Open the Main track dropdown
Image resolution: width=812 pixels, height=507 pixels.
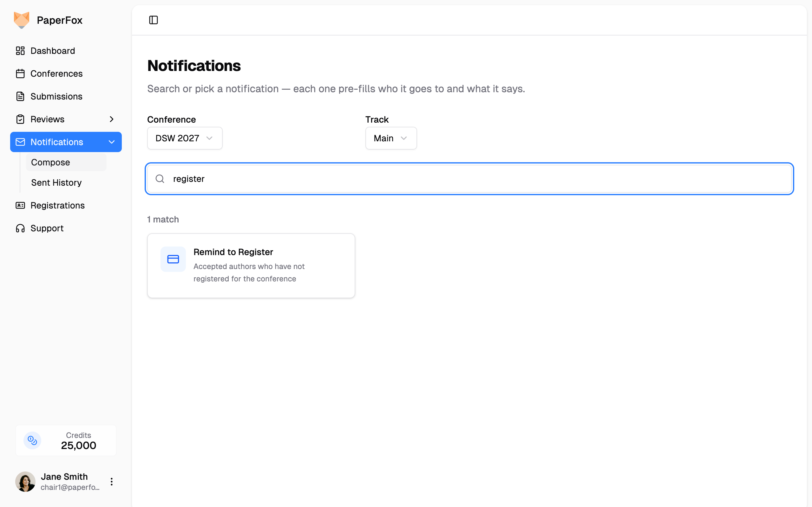click(390, 138)
